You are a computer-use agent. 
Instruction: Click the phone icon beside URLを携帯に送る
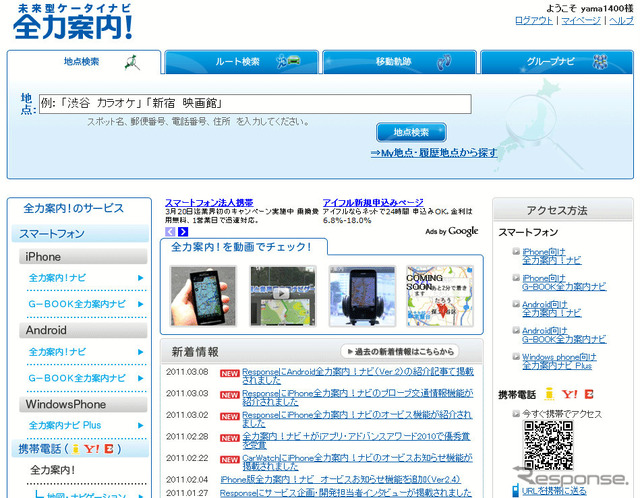pos(516,491)
